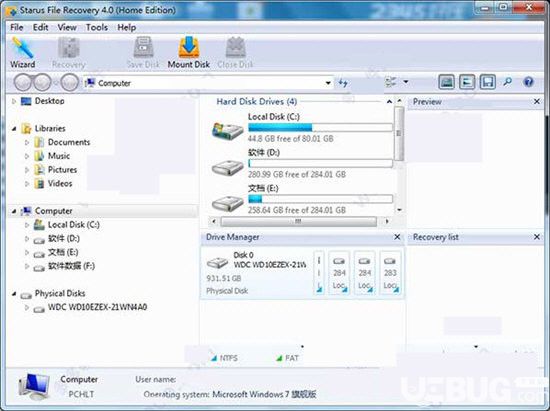Click the NTFS legend marker
The height and width of the screenshot is (411, 550).
point(214,358)
